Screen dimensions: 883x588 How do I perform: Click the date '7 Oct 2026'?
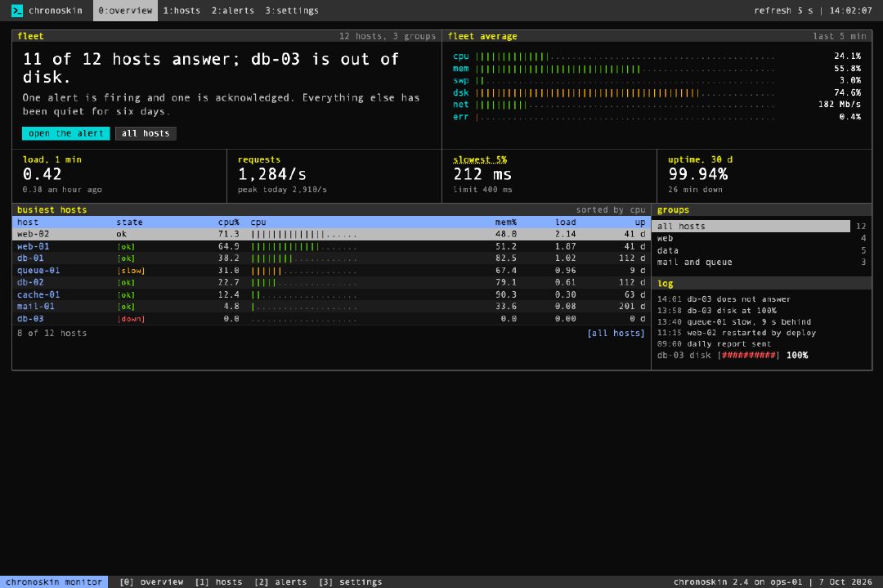pos(845,582)
